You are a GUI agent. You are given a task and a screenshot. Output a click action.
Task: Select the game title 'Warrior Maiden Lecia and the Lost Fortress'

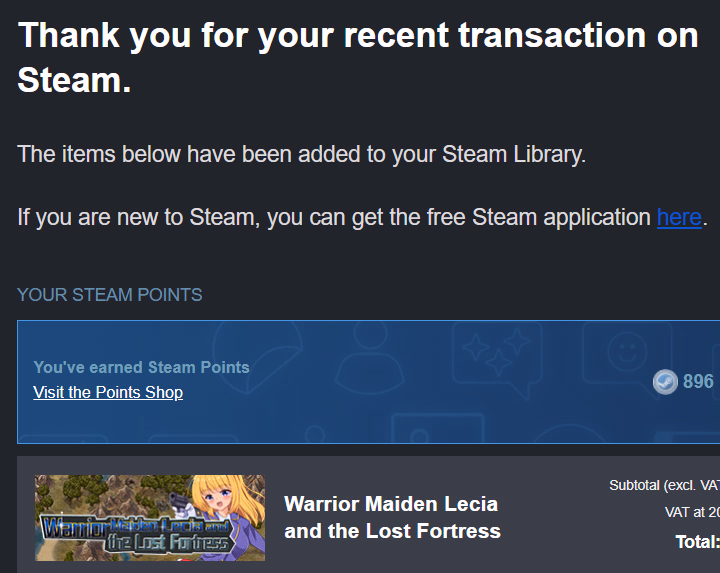392,517
